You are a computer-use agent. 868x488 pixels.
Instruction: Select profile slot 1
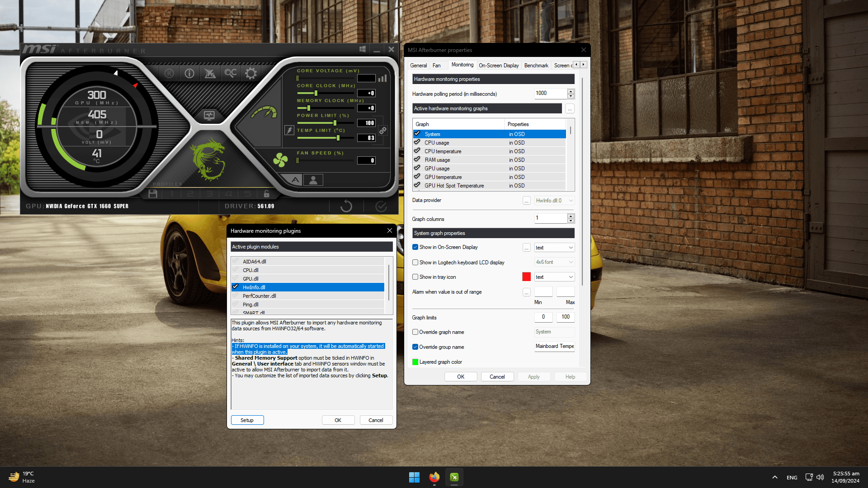coord(172,194)
